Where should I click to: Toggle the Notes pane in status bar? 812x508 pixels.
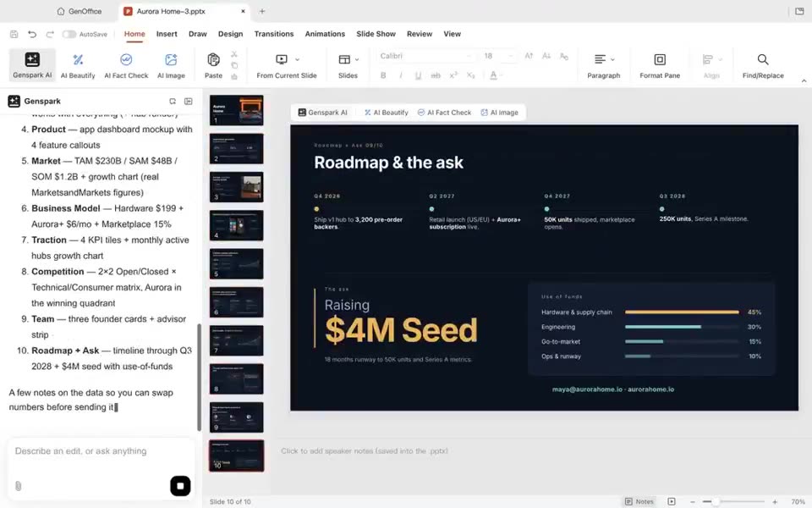click(x=639, y=501)
